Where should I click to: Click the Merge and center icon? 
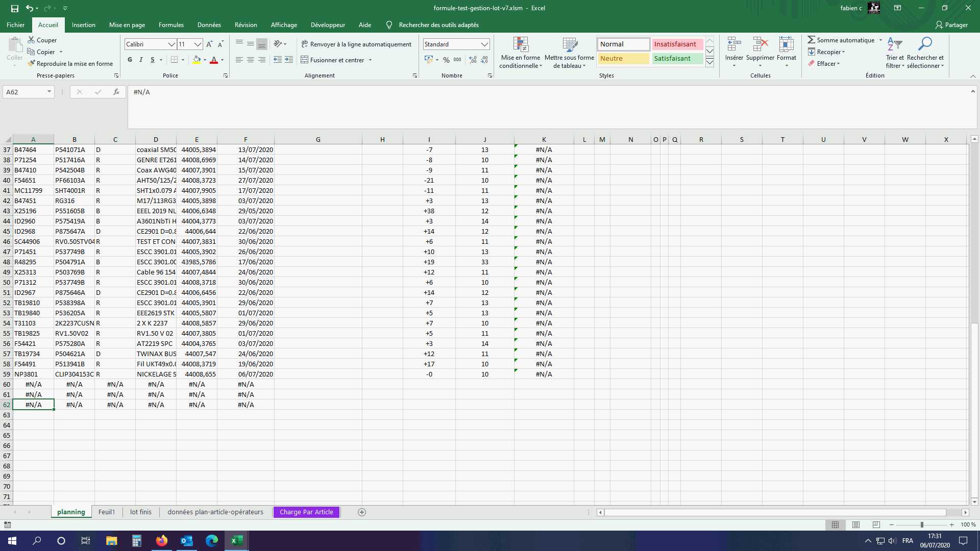[305, 60]
